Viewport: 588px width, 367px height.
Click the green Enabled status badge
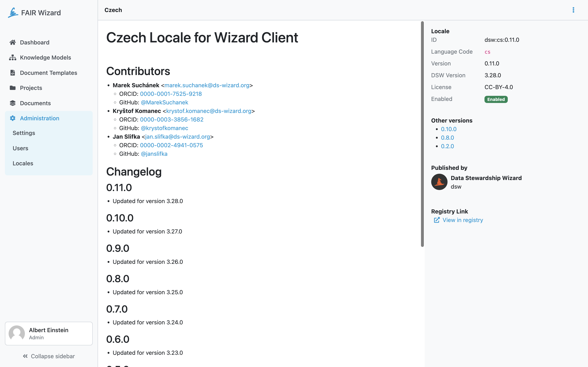click(x=496, y=99)
